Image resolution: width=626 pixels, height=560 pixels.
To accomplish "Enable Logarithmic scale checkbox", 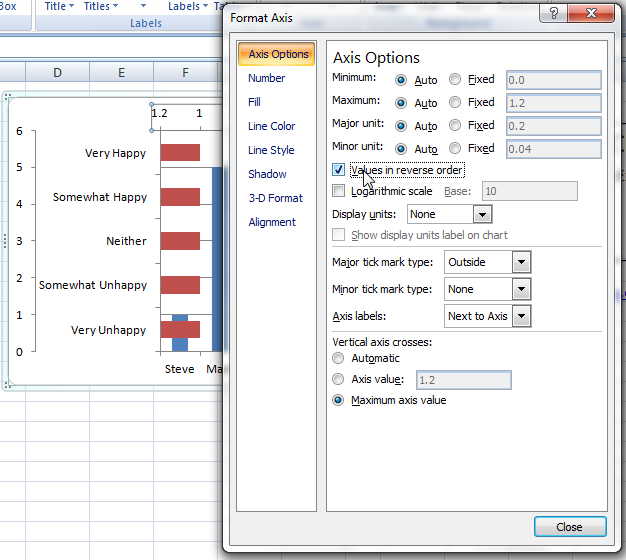I will [338, 190].
